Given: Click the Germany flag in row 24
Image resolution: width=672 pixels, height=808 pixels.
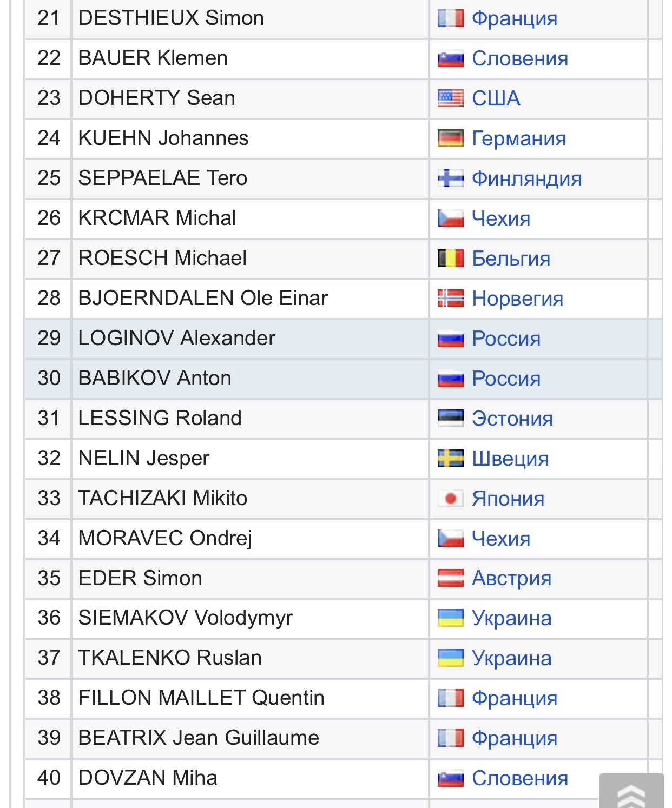Looking at the screenshot, I should (450, 138).
